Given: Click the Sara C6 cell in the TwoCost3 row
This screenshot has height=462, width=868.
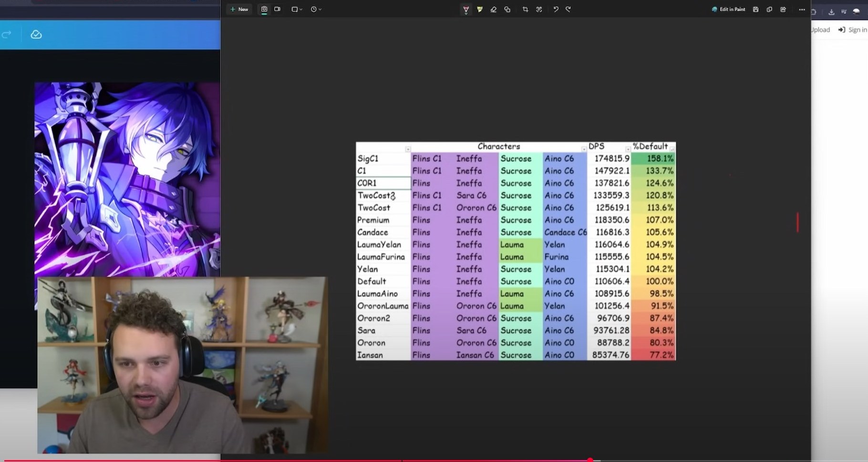Looking at the screenshot, I should click(477, 196).
